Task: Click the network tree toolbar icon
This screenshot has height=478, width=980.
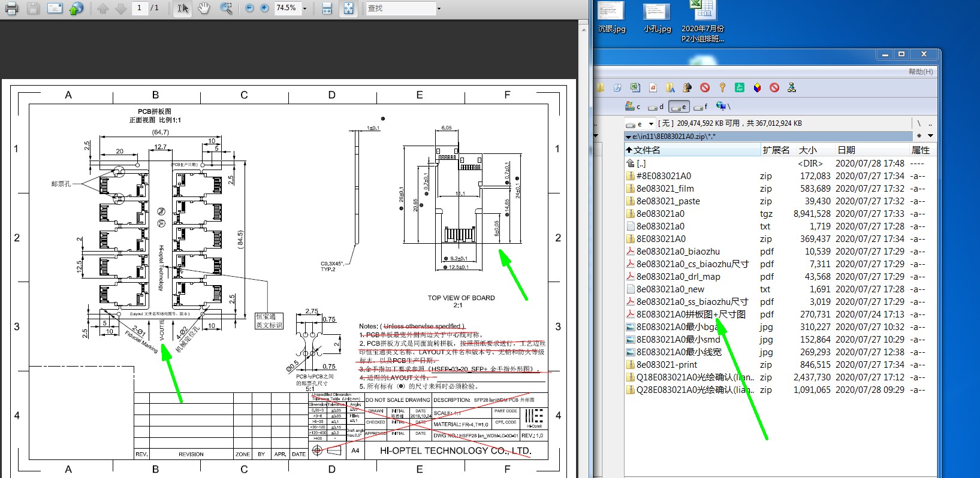Action: (792, 87)
